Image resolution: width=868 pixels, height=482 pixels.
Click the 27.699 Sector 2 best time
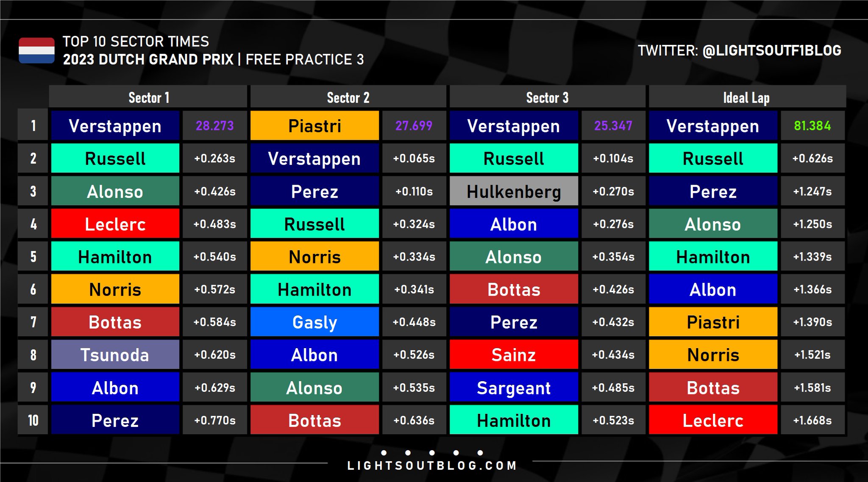414,126
